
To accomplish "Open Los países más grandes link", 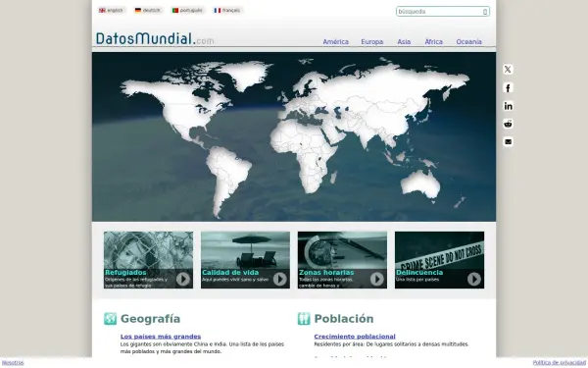I will click(161, 337).
